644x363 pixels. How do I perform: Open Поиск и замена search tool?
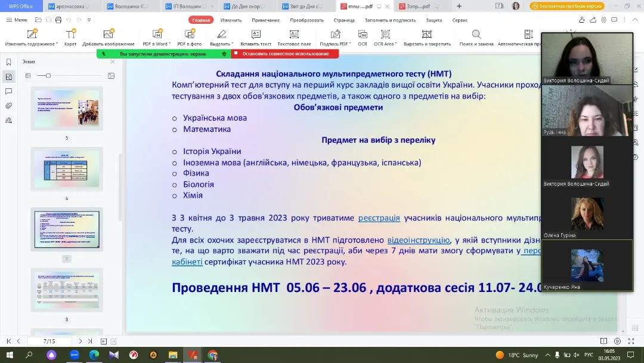[x=476, y=36]
